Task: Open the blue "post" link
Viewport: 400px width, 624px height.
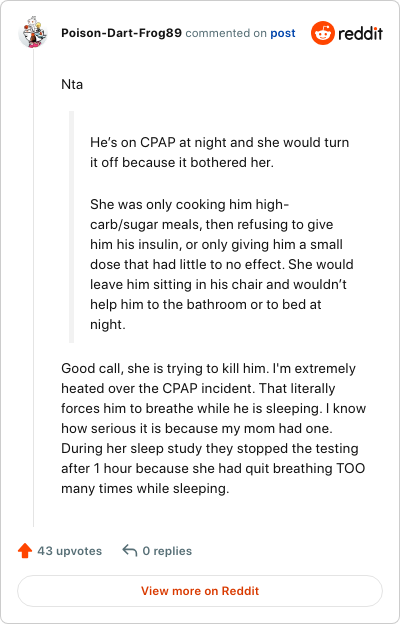Action: 283,33
